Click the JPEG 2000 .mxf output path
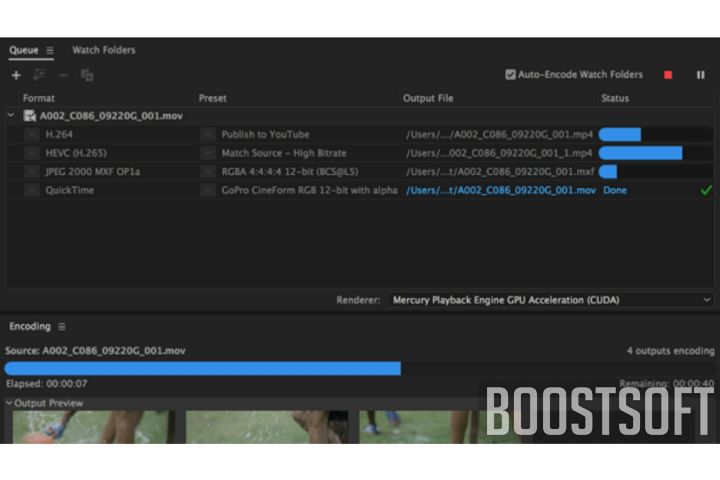 pos(500,171)
